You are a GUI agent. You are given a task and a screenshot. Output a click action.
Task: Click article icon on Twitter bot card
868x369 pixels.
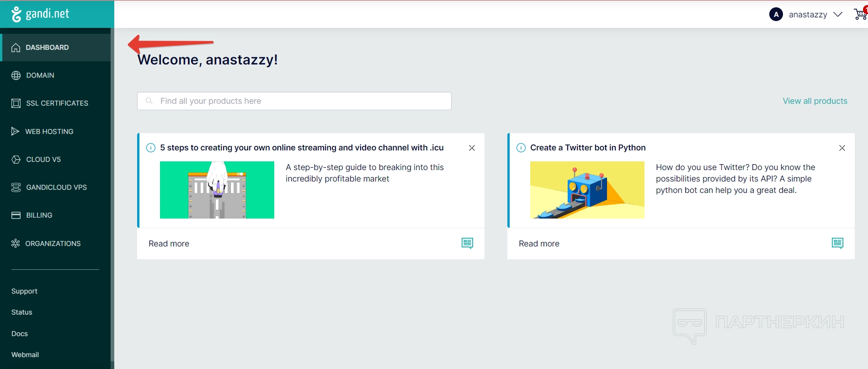[837, 243]
